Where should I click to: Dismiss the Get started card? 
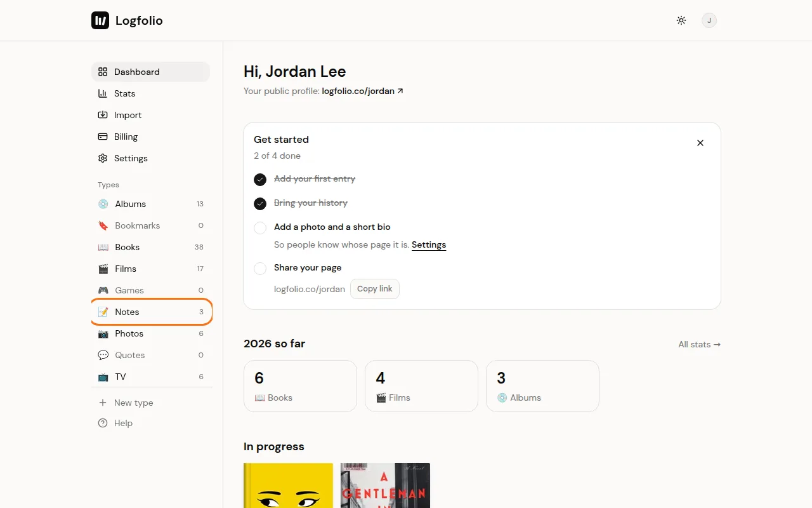[x=700, y=143]
